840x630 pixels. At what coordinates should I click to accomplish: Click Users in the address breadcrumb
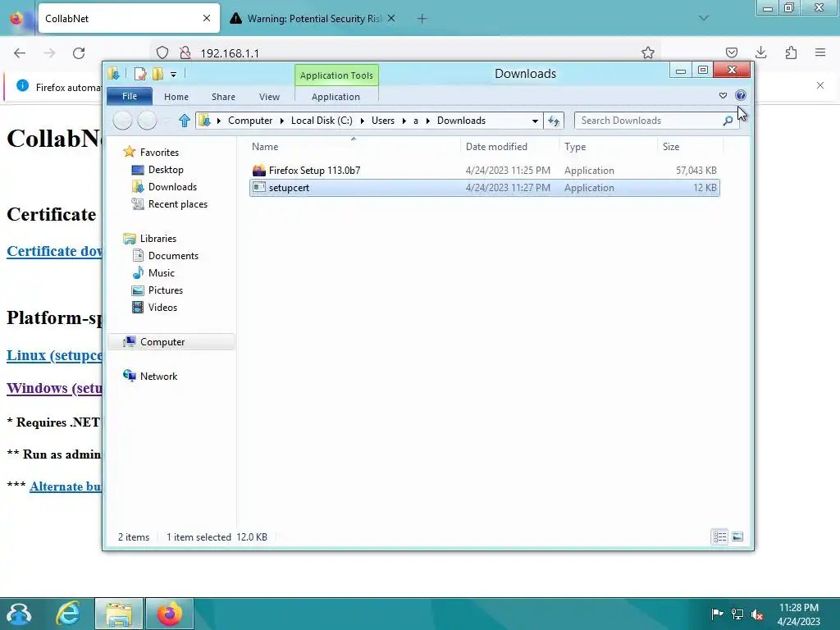[x=383, y=121]
